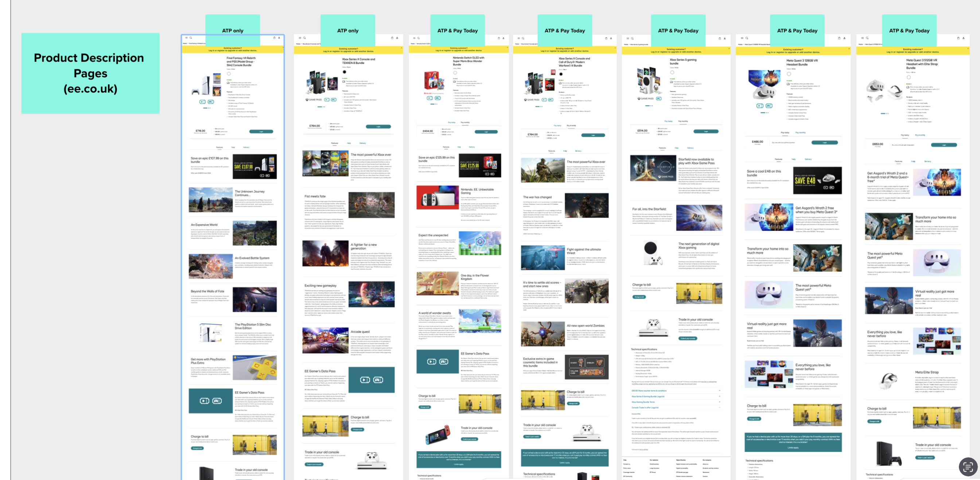Open basket icon on Meta Quest 128GB page
This screenshot has height=480, width=980.
pos(839,38)
